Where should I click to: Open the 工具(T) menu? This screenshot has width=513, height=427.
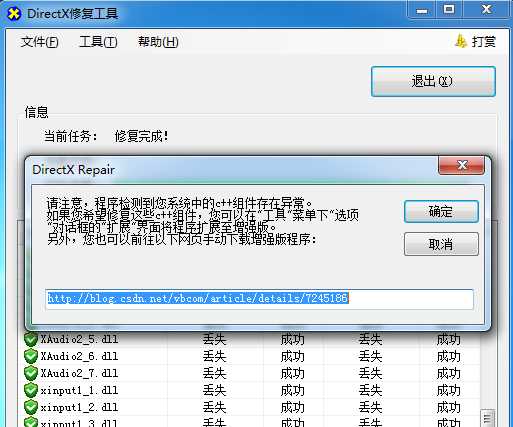[x=98, y=42]
